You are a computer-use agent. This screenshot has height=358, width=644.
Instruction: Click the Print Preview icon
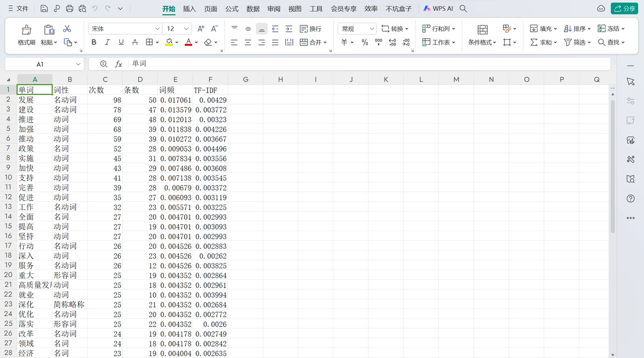tap(82, 9)
